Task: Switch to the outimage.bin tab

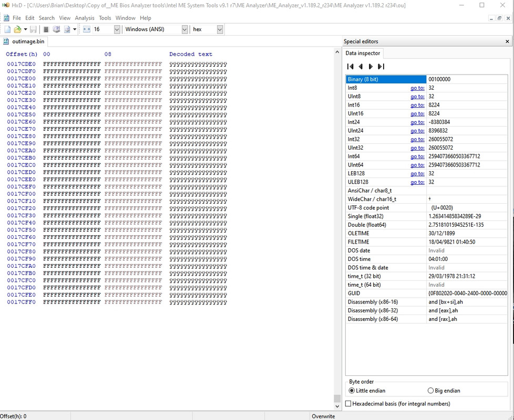Action: [x=24, y=41]
